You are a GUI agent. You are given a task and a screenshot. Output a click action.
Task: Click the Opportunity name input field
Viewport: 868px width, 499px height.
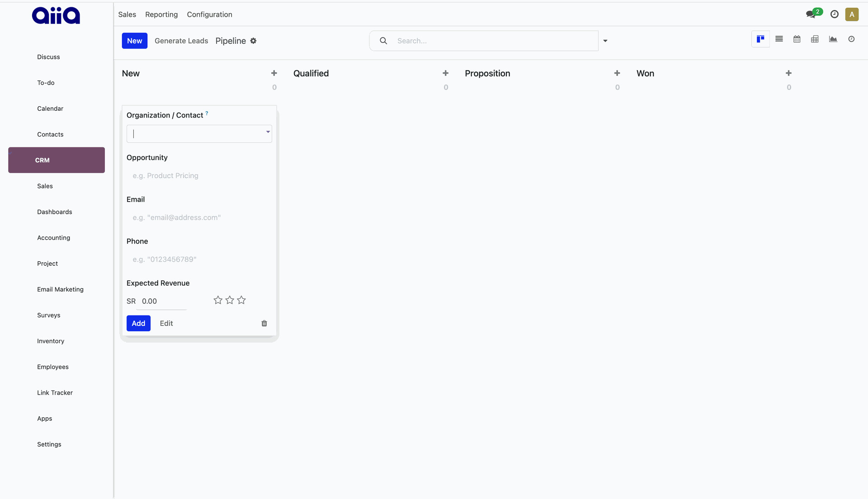pos(199,176)
